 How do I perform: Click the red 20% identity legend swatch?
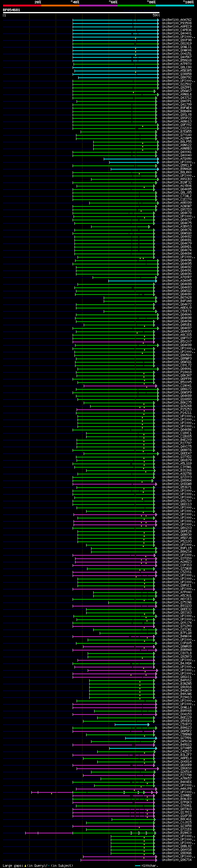pos(22,6)
